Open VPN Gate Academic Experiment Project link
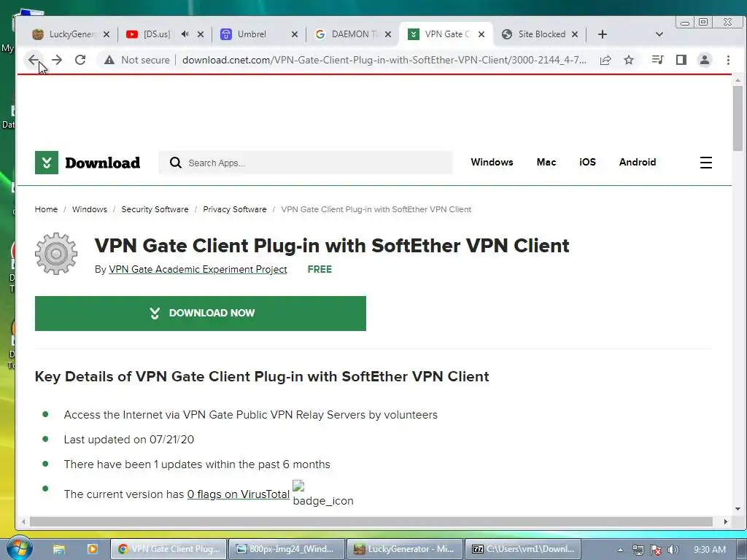The image size is (747, 560). coord(198,270)
